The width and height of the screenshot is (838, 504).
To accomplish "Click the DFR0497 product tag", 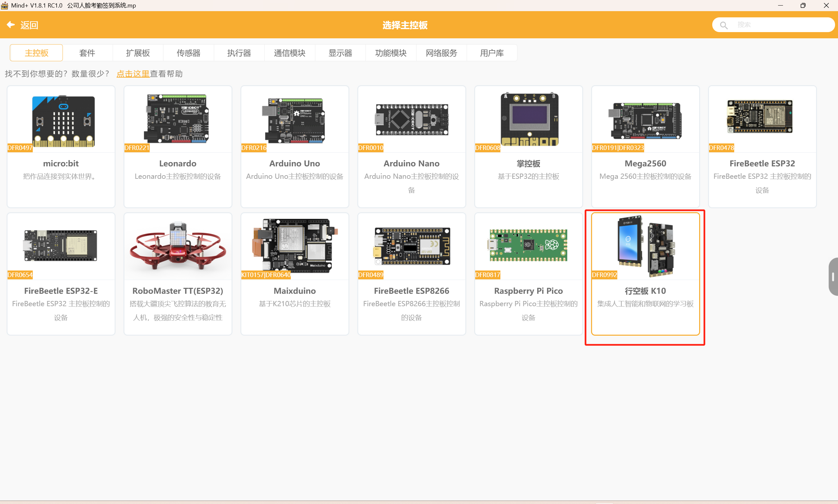I will pyautogui.click(x=20, y=148).
